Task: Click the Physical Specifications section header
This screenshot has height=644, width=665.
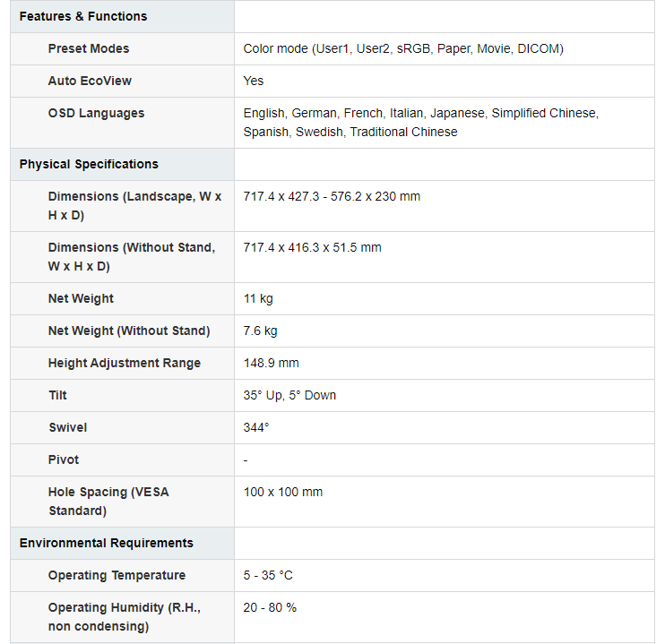Action: [89, 164]
